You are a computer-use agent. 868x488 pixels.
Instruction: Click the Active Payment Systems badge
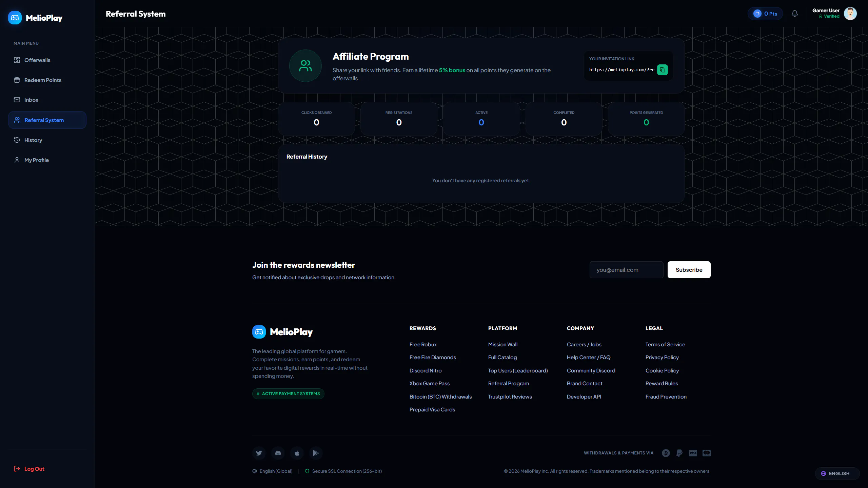point(288,394)
